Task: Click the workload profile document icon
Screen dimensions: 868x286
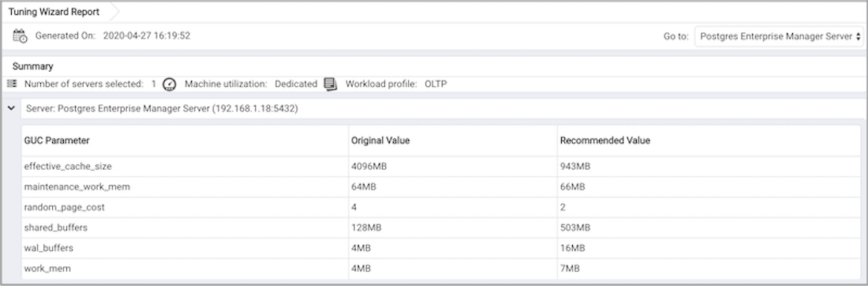Action: pos(331,85)
